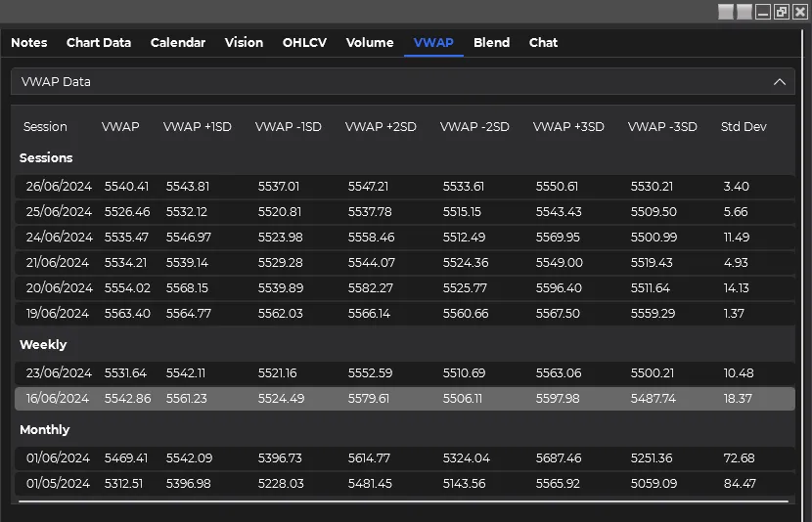The width and height of the screenshot is (812, 522).
Task: Select the 19/06/2024 session row
Action: (x=405, y=314)
